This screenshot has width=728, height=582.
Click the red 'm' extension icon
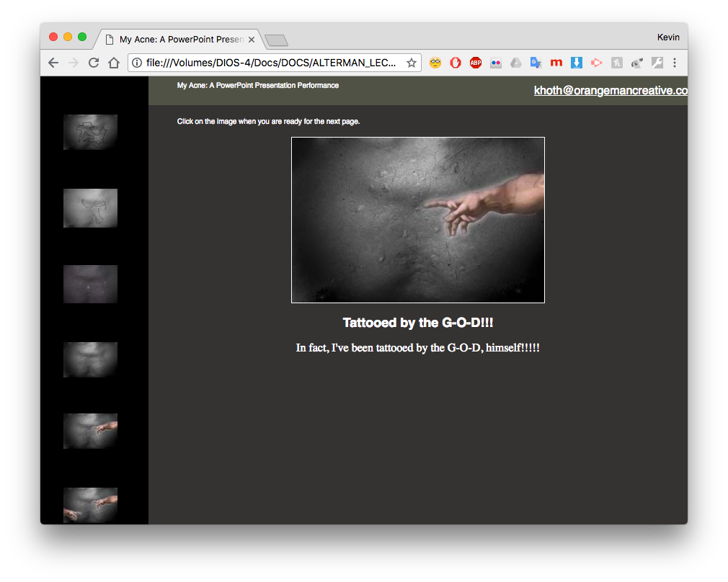(556, 63)
